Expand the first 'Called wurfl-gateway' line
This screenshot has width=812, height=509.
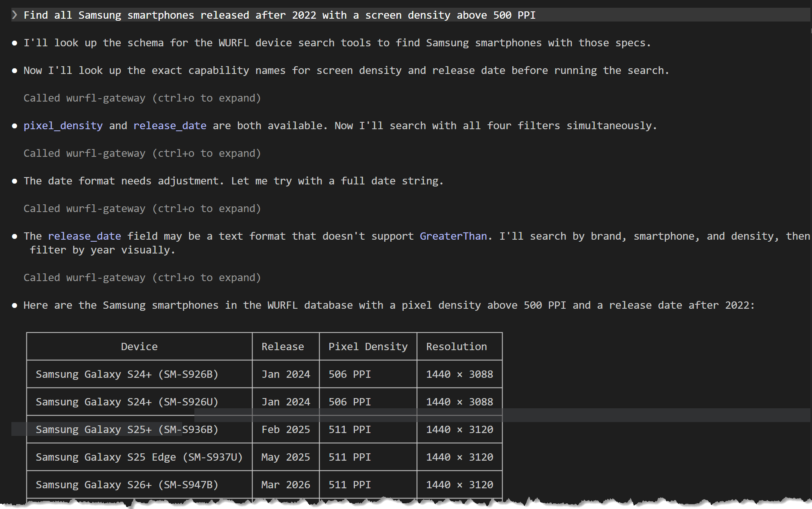pyautogui.click(x=142, y=98)
